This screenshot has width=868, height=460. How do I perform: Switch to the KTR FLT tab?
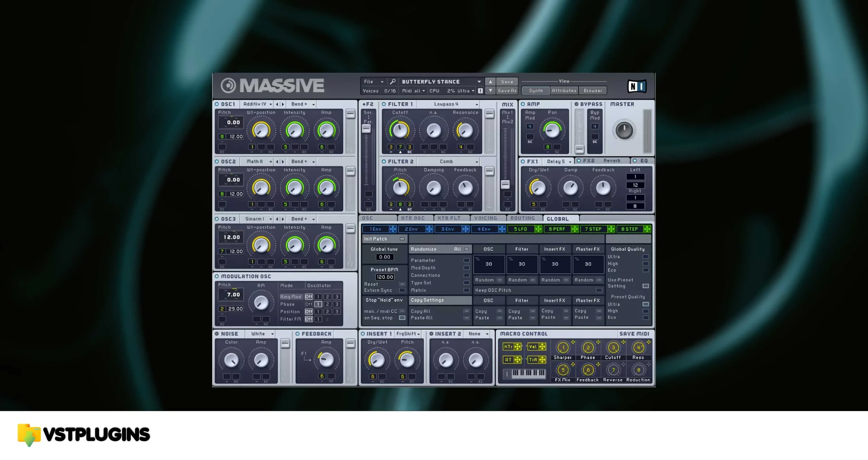pyautogui.click(x=452, y=218)
